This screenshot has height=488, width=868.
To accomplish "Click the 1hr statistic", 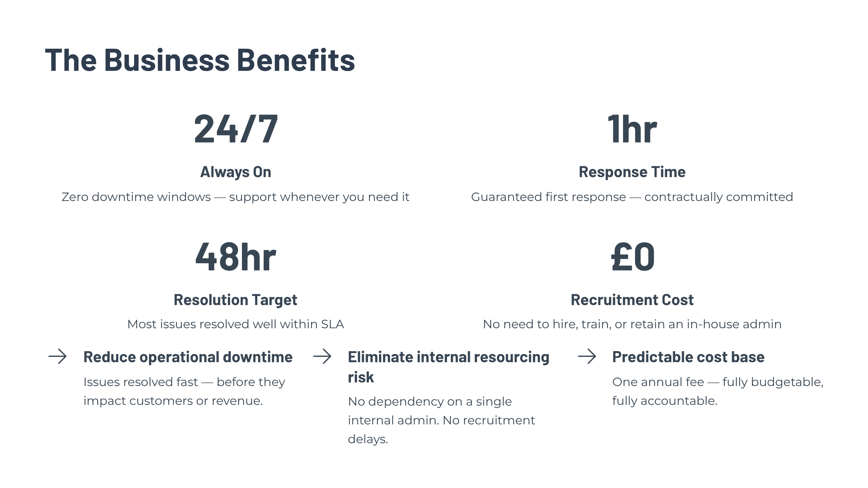I will (x=632, y=129).
